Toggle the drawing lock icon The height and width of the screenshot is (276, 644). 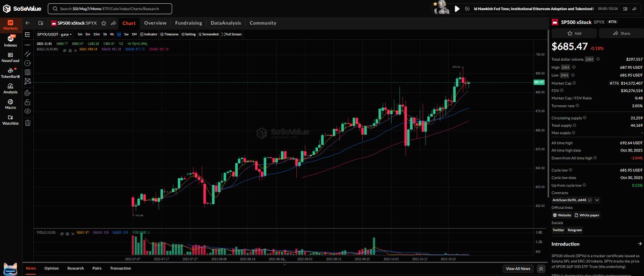click(x=27, y=101)
